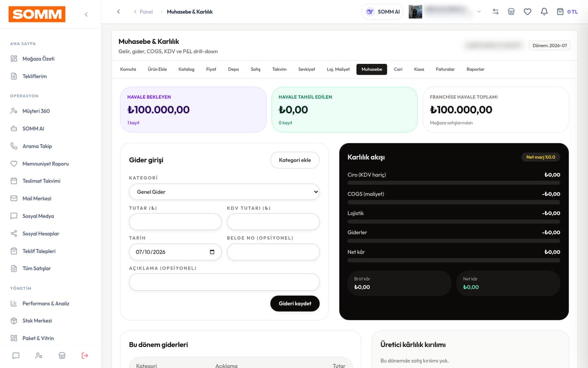This screenshot has height=368, width=588.
Task: Open Stok Merkezi in the sidebar
Action: (x=37, y=321)
